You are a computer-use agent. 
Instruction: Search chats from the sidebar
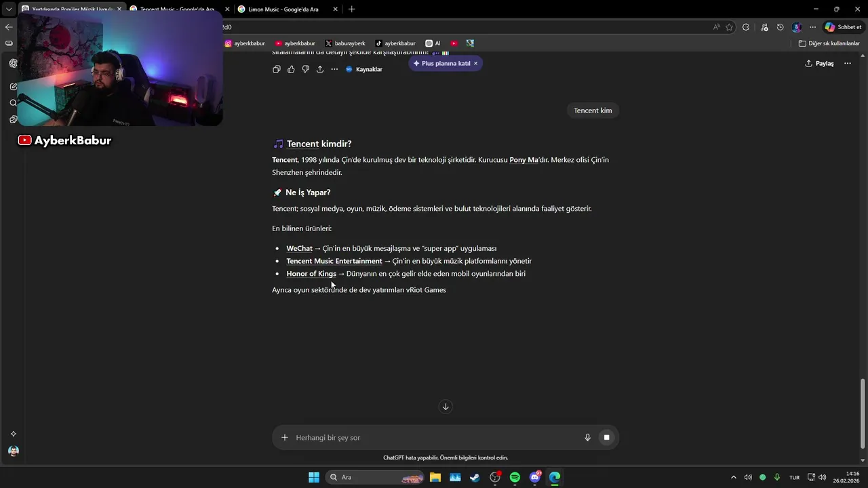(13, 103)
